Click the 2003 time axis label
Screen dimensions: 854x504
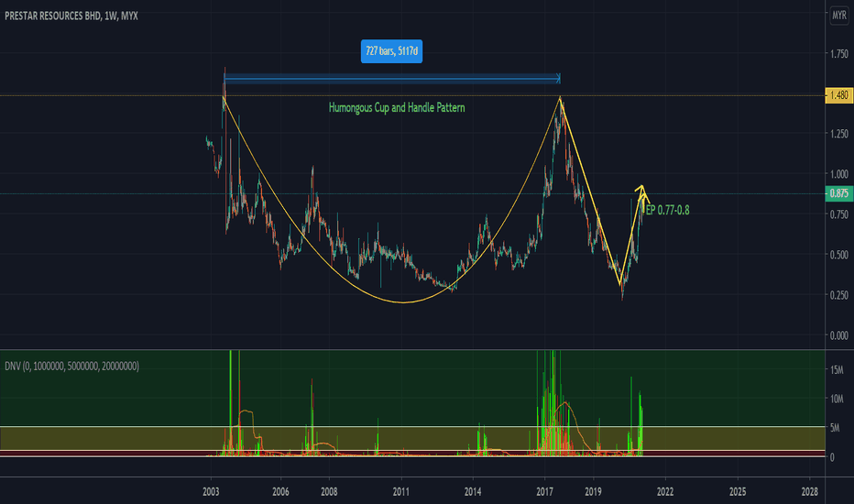(x=211, y=491)
